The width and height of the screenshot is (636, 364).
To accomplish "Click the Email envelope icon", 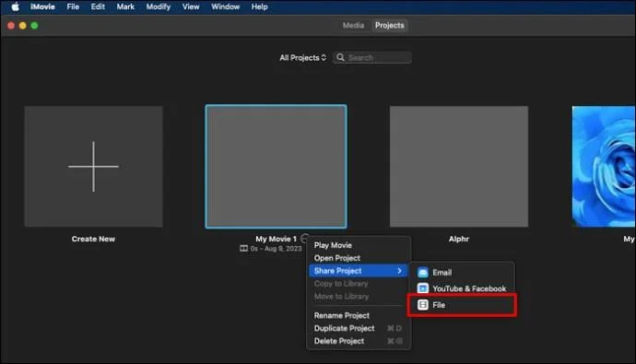I will tap(423, 273).
